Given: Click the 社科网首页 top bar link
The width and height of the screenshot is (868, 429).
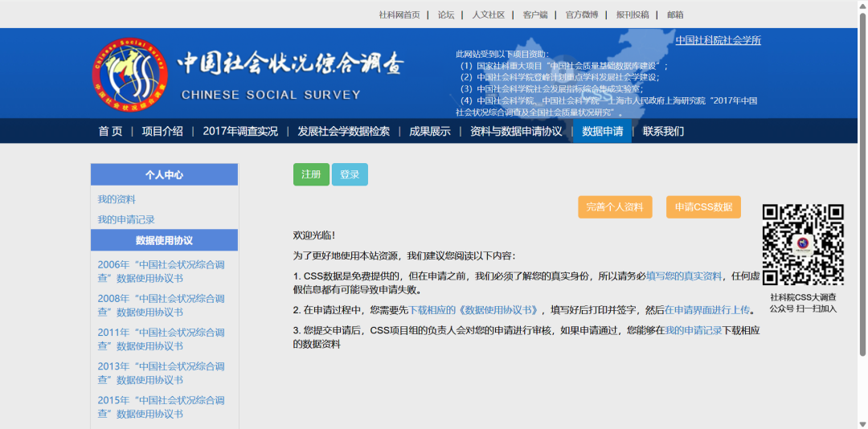Looking at the screenshot, I should tap(399, 14).
